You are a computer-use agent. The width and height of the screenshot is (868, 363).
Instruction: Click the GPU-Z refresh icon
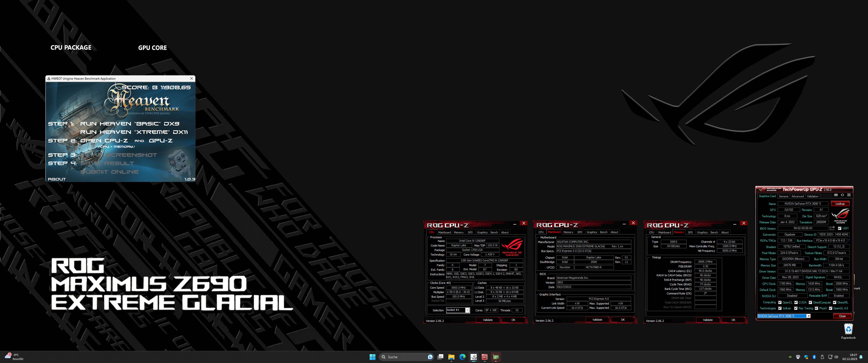point(842,195)
